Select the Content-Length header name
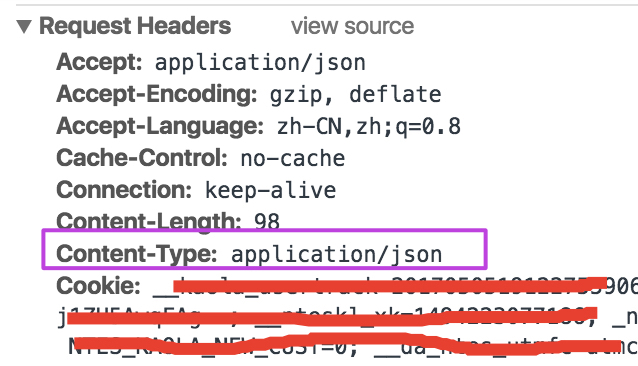638x366 pixels. (x=149, y=222)
